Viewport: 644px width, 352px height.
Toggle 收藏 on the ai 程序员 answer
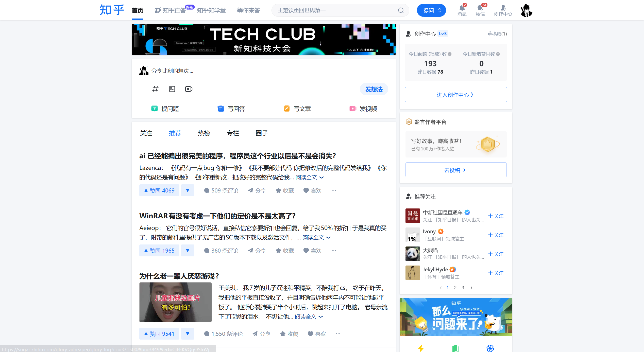coord(285,190)
